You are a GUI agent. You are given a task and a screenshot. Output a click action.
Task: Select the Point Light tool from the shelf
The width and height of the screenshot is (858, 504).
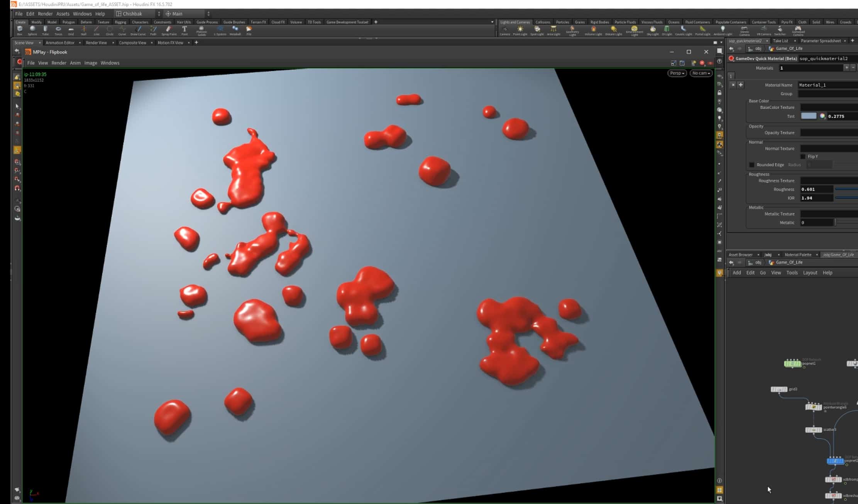[x=520, y=29]
